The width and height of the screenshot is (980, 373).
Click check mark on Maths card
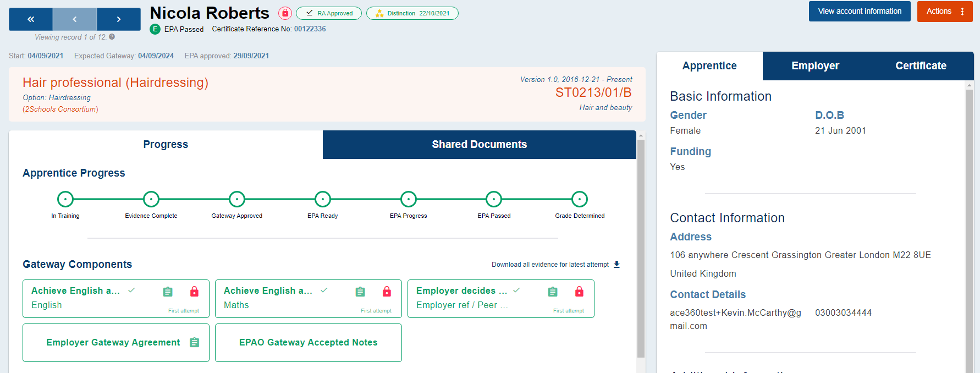click(x=324, y=290)
